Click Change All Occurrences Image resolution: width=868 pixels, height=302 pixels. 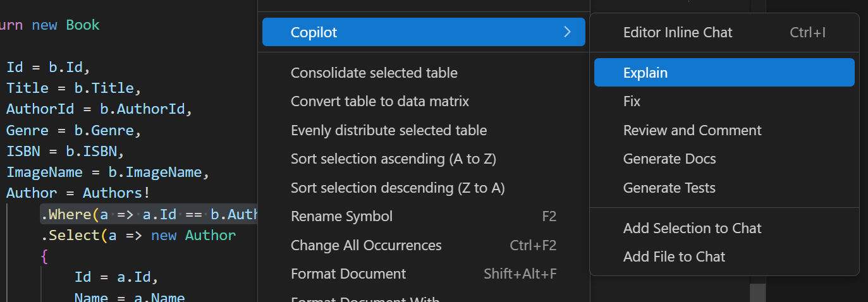pos(365,245)
